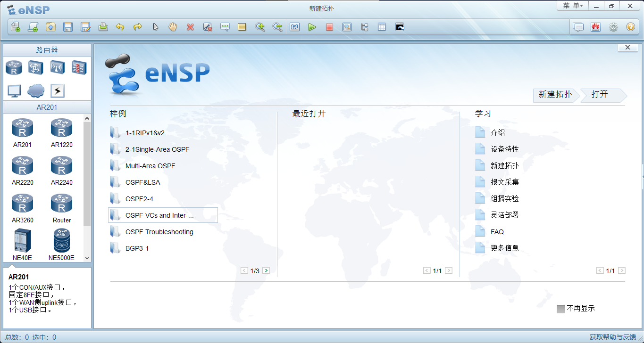This screenshot has width=644, height=343.
Task: Click the zoom in magnifier icon
Action: pos(260,27)
